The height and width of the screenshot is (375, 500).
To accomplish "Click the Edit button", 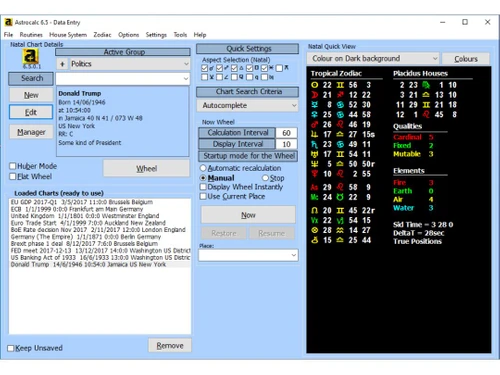I will click(31, 112).
